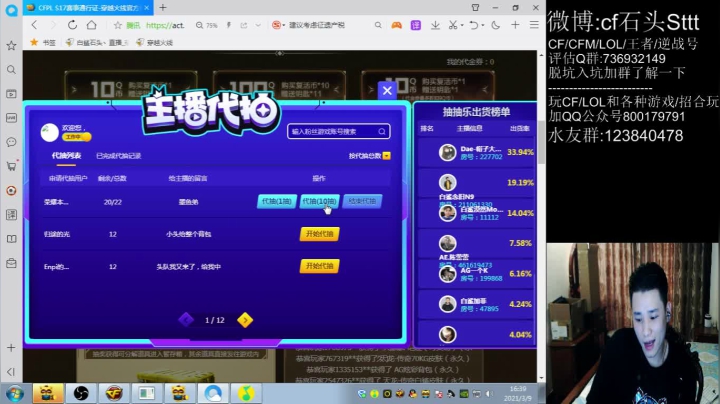Open a new tab with the plus button
Screen dimensions: 720x404
(163, 7)
